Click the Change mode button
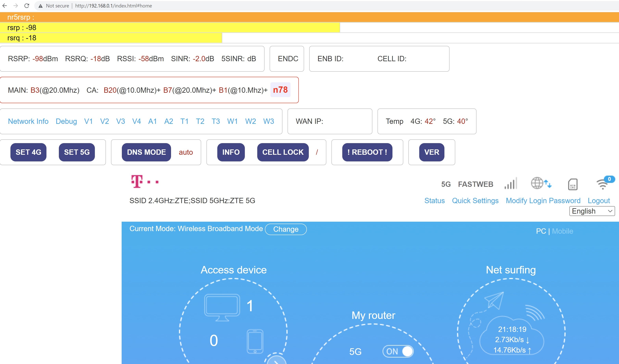 286,229
